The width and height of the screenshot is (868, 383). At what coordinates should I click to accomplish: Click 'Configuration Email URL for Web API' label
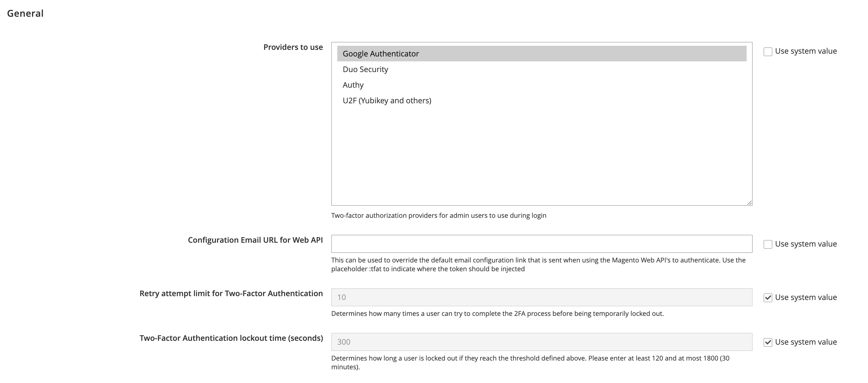[x=255, y=240]
